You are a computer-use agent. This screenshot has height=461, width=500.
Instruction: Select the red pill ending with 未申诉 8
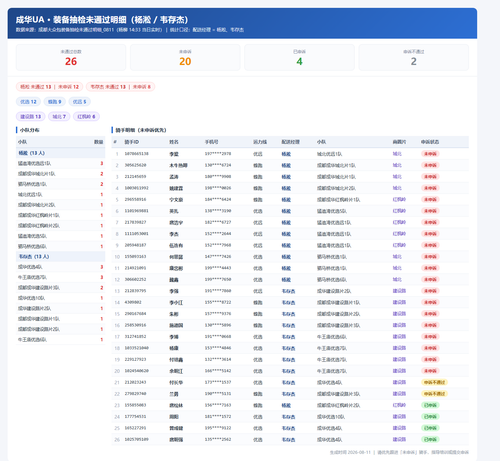(x=120, y=87)
